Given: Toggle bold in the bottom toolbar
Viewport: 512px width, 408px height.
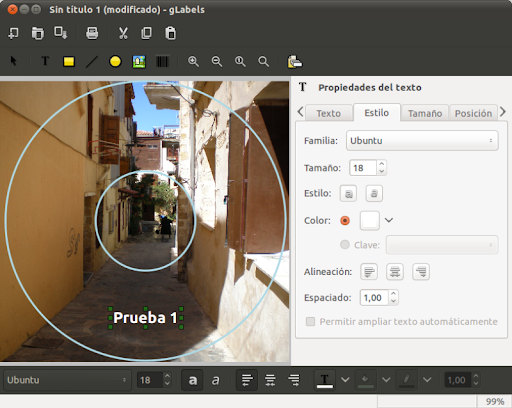Looking at the screenshot, I should coord(192,380).
